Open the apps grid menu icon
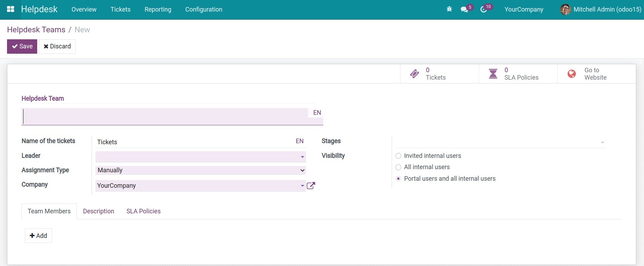The height and width of the screenshot is (266, 644). pyautogui.click(x=11, y=9)
